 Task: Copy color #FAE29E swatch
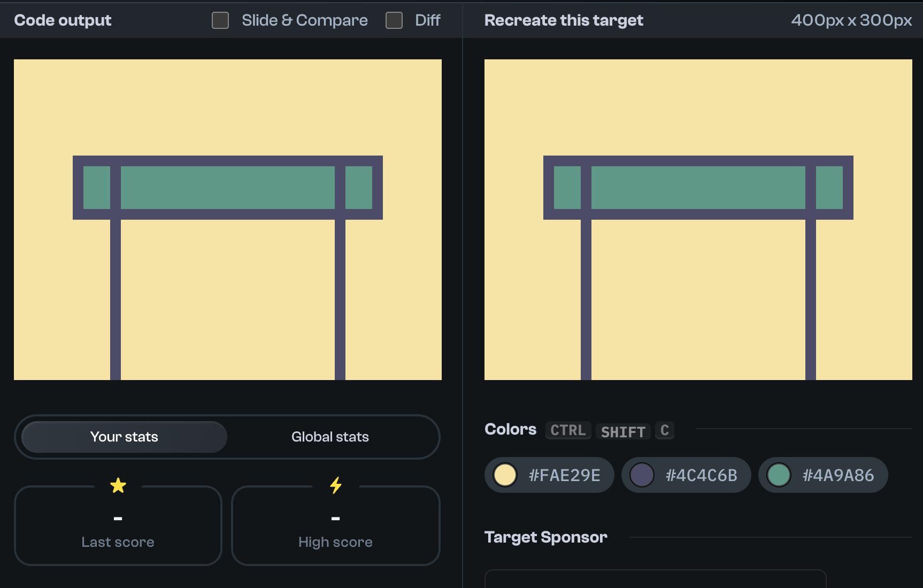coord(549,475)
